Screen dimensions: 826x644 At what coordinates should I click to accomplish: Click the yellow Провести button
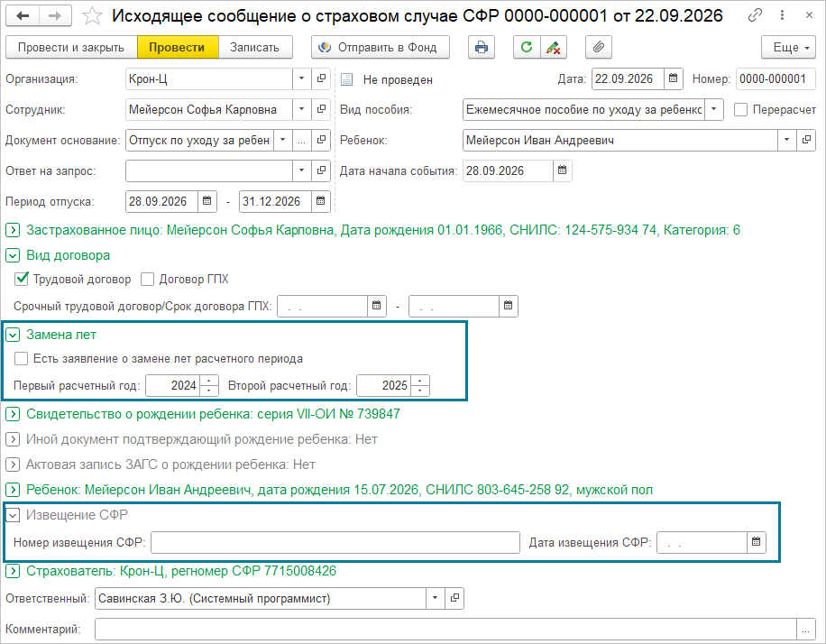click(x=177, y=48)
